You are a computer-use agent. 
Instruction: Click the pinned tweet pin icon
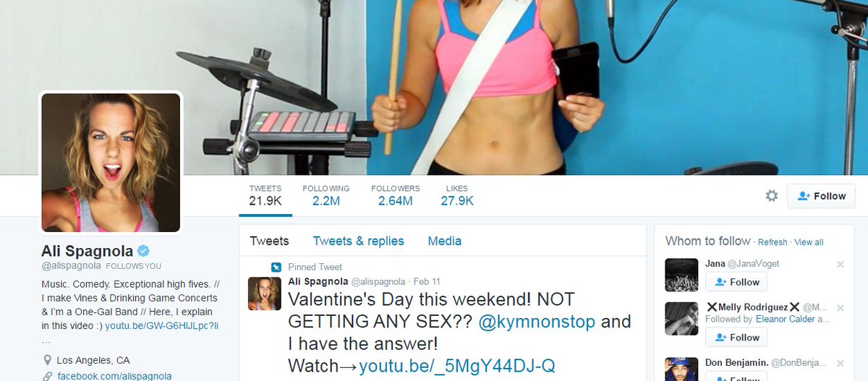click(276, 267)
